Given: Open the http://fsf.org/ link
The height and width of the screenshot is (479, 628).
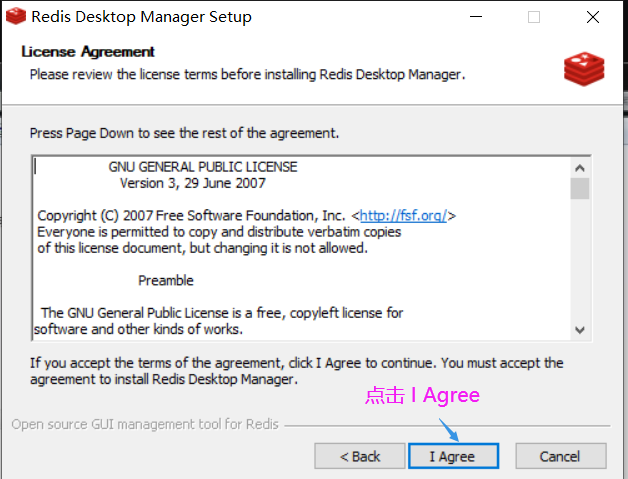Looking at the screenshot, I should 403,216.
